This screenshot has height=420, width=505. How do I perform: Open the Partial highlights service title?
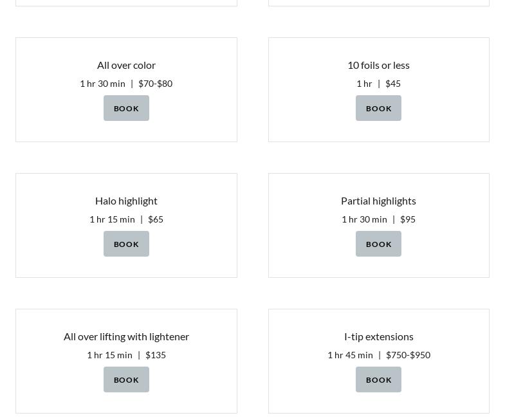pyautogui.click(x=378, y=201)
